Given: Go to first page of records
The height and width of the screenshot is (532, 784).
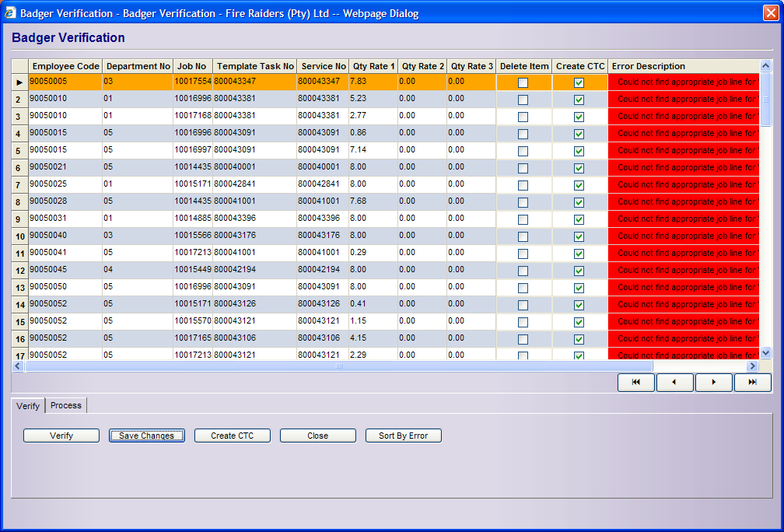Looking at the screenshot, I should point(636,383).
